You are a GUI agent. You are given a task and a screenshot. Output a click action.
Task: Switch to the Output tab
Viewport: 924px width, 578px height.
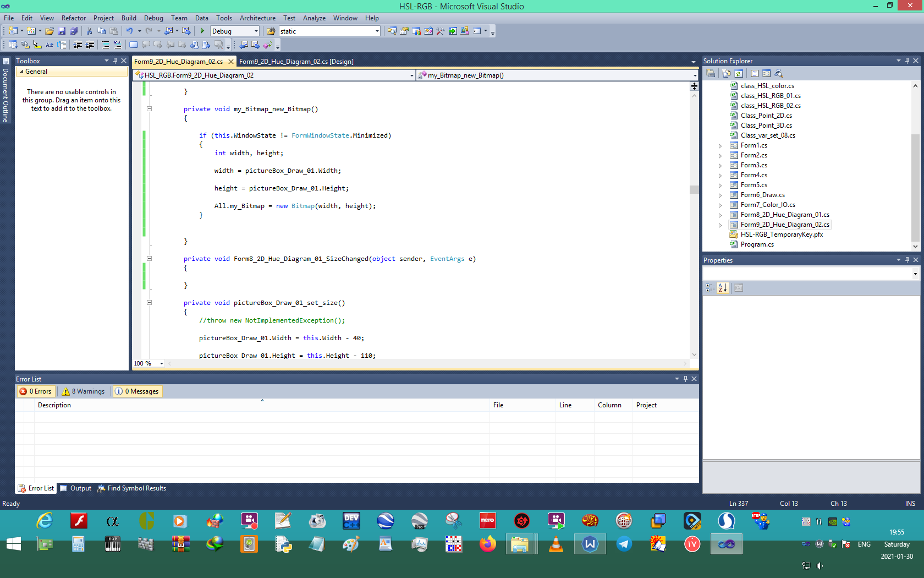(76, 488)
